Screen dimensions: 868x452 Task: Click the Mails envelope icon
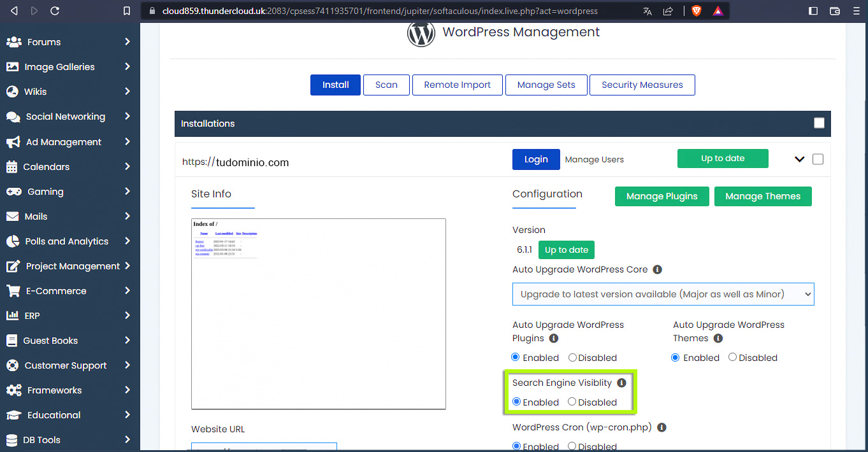coord(12,216)
